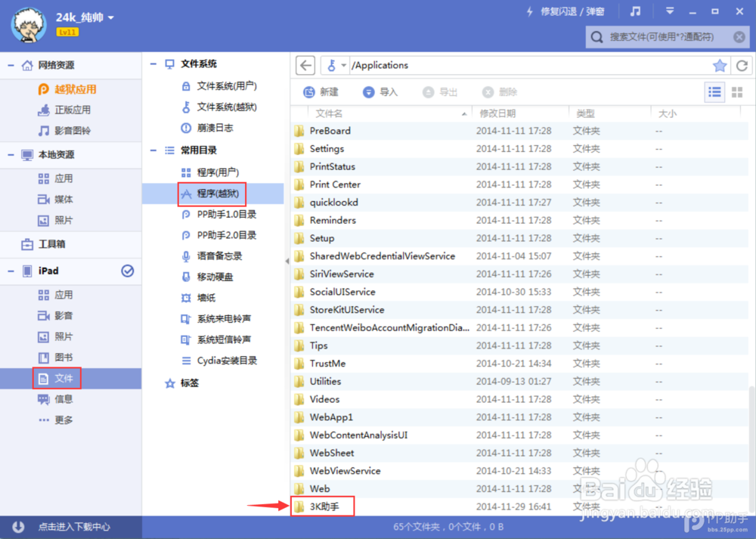Screen dimensions: 756x539
Task: Open 正版应用 genuine apps section
Action: click(64, 110)
